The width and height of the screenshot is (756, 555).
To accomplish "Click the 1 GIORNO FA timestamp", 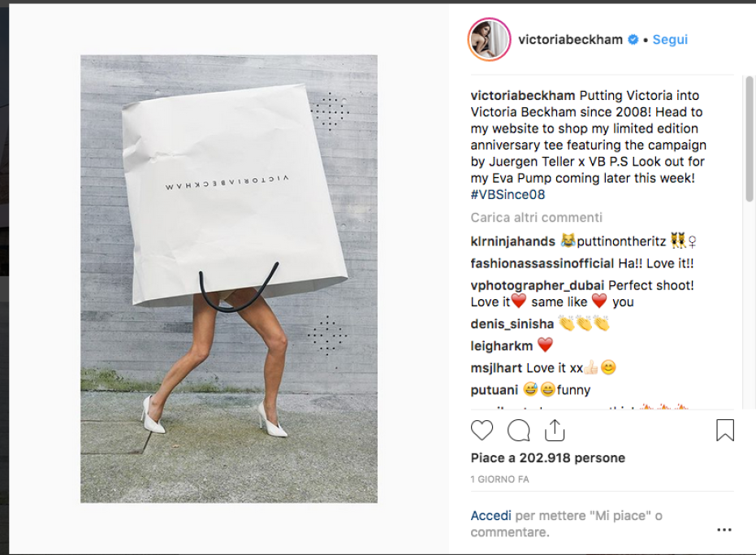I will point(499,479).
